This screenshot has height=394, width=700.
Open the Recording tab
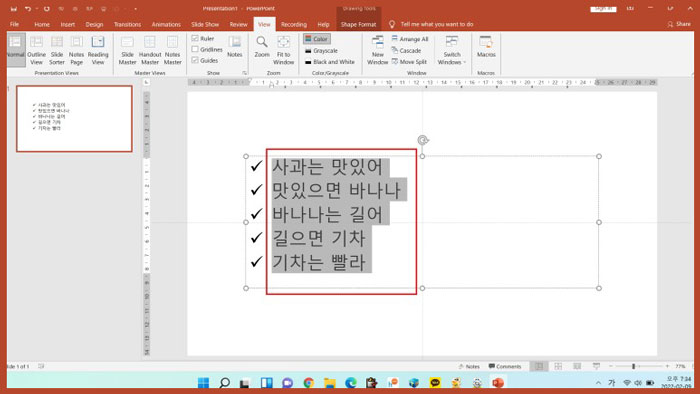point(294,25)
